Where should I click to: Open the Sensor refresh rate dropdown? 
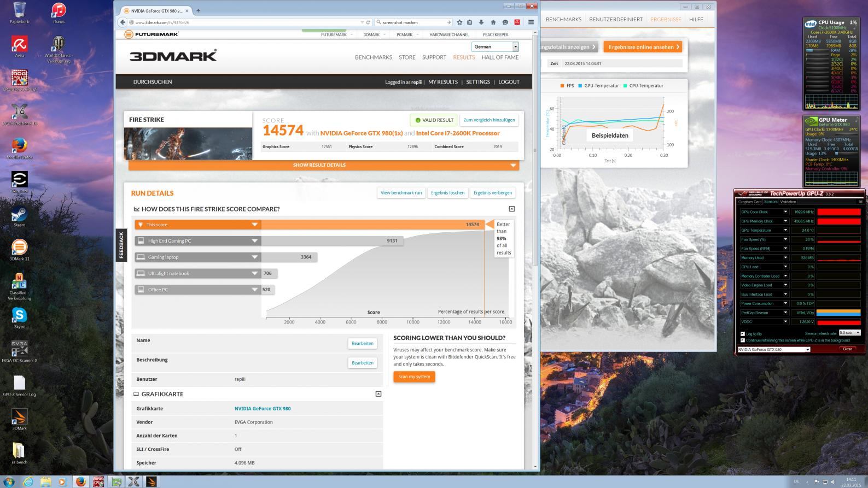849,333
